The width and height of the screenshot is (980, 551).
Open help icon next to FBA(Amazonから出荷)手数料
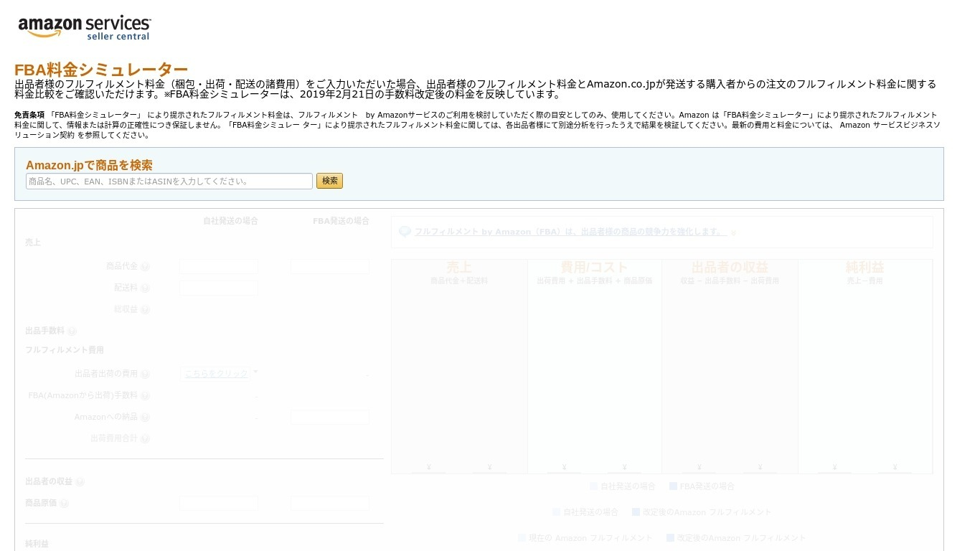(145, 396)
